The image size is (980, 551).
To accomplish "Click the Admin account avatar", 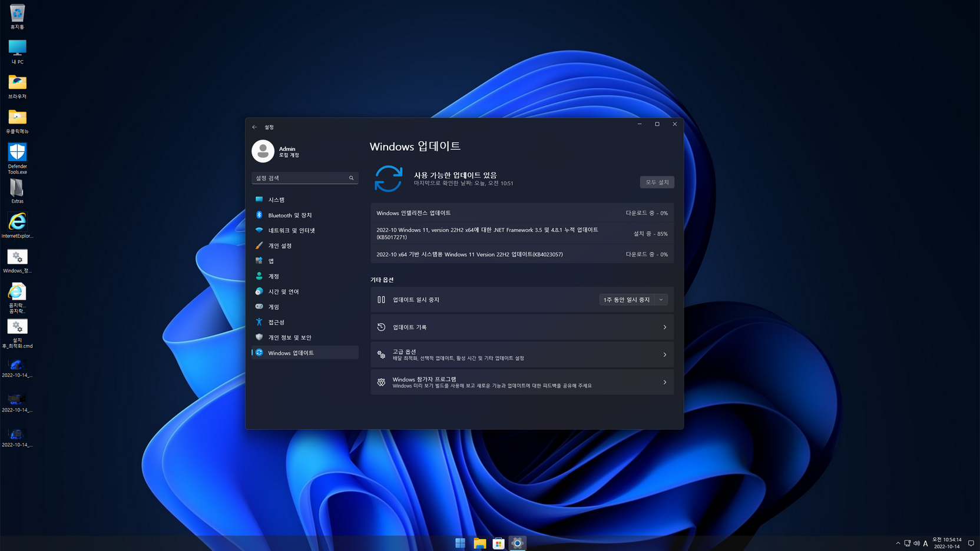I will point(263,151).
